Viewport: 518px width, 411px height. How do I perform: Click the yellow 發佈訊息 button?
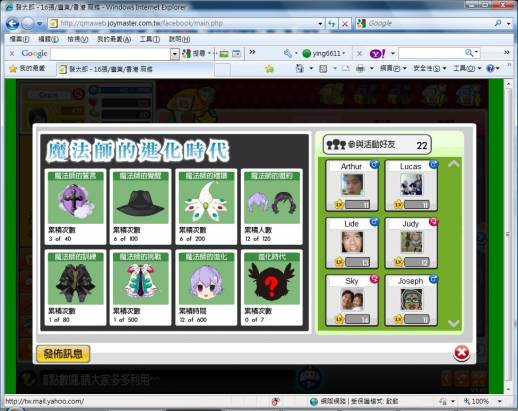(x=63, y=354)
